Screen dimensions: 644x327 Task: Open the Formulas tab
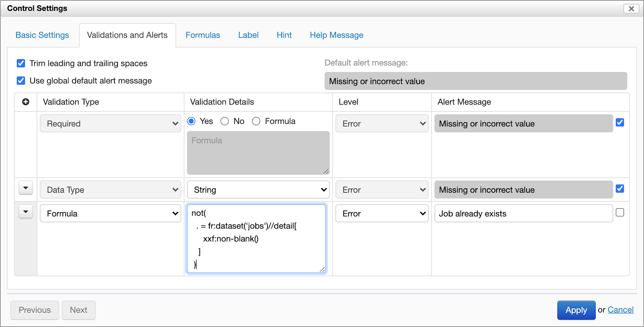203,35
